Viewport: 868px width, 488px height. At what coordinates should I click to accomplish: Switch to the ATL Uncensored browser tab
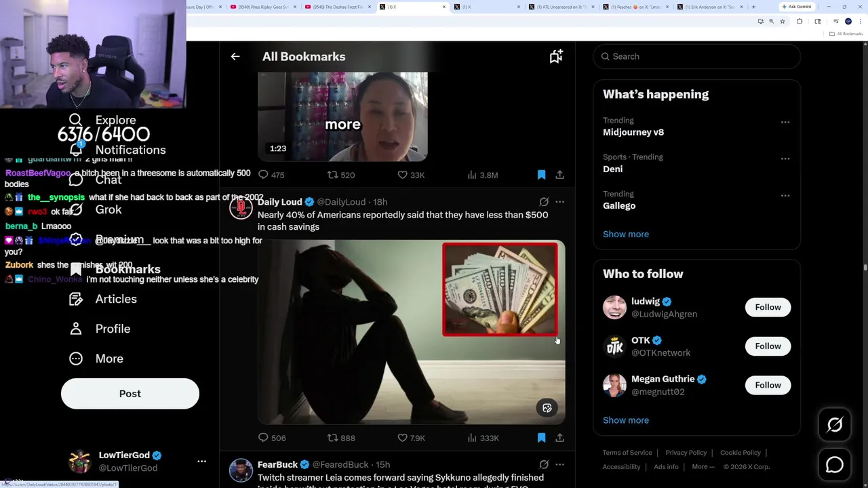562,7
